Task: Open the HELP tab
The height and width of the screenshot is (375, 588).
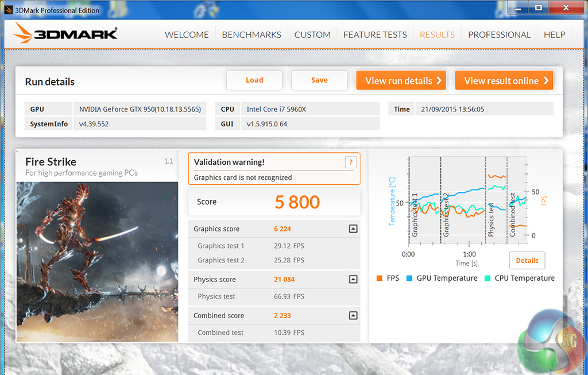Action: [554, 35]
